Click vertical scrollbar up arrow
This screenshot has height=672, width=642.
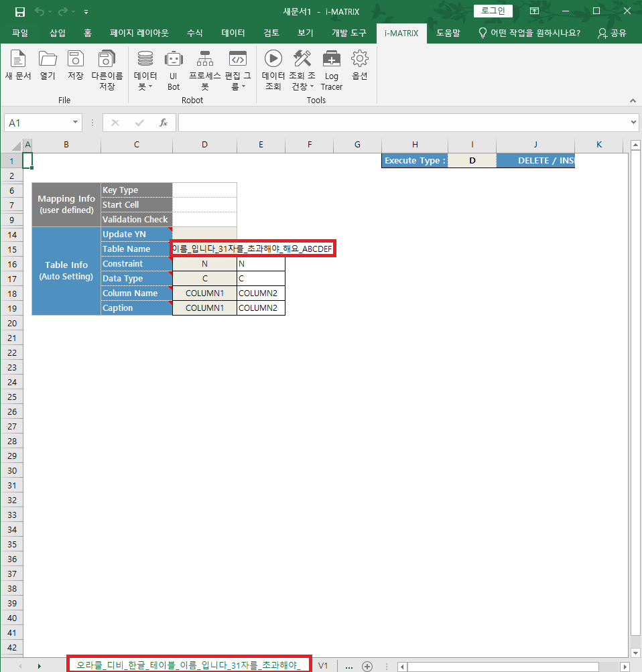click(x=635, y=145)
